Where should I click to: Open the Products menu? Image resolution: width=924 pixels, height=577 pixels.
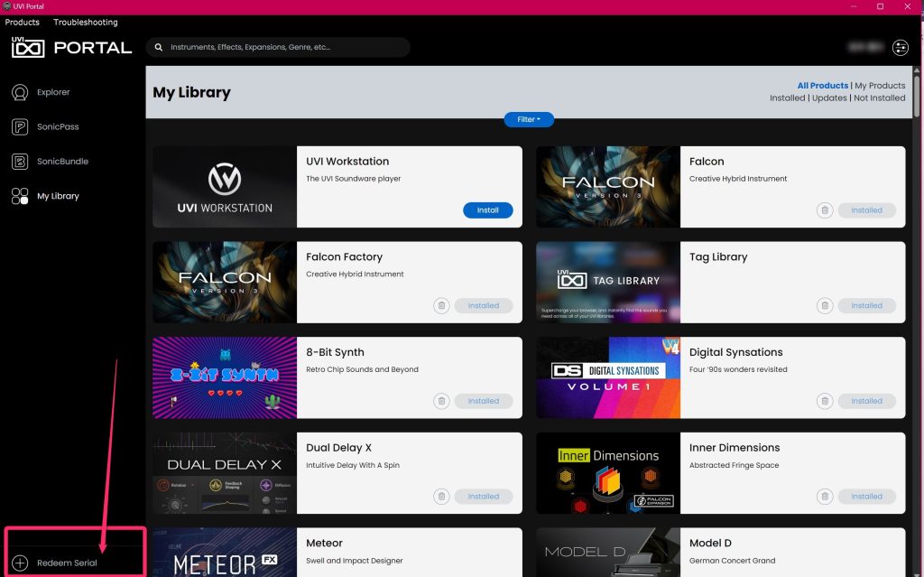tap(23, 22)
